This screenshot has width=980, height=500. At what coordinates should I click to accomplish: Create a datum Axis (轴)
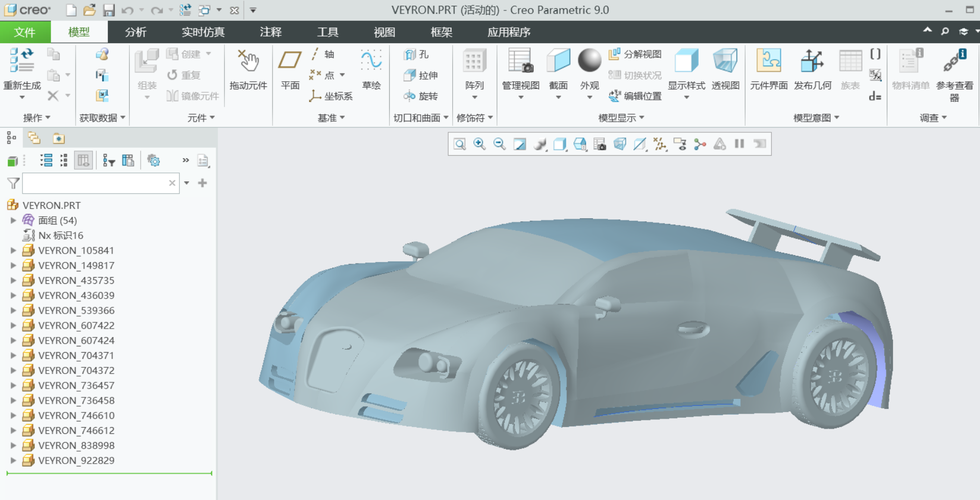click(x=322, y=54)
